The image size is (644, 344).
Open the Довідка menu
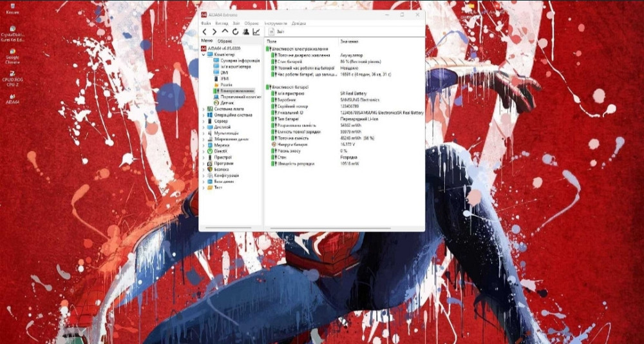[299, 23]
